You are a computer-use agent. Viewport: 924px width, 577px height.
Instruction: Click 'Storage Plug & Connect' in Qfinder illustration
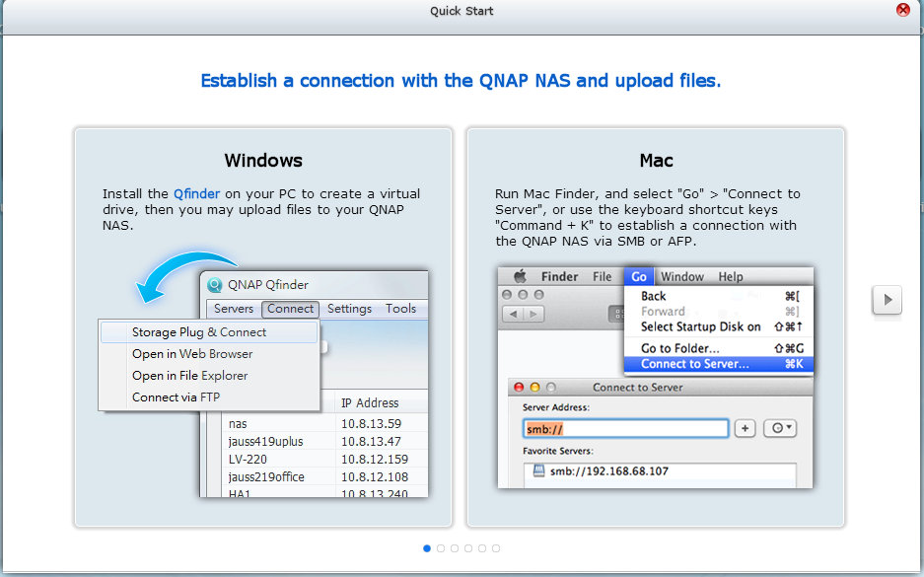[x=209, y=332]
